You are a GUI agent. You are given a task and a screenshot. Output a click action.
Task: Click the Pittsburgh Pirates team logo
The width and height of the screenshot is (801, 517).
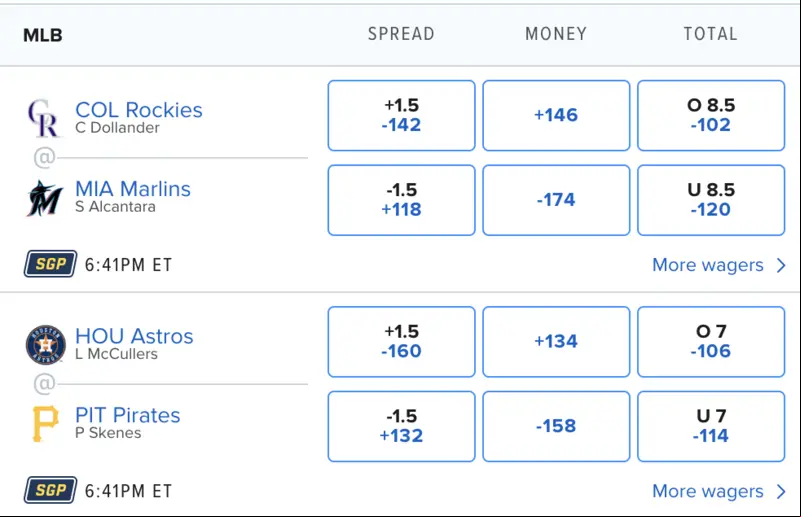click(x=45, y=424)
